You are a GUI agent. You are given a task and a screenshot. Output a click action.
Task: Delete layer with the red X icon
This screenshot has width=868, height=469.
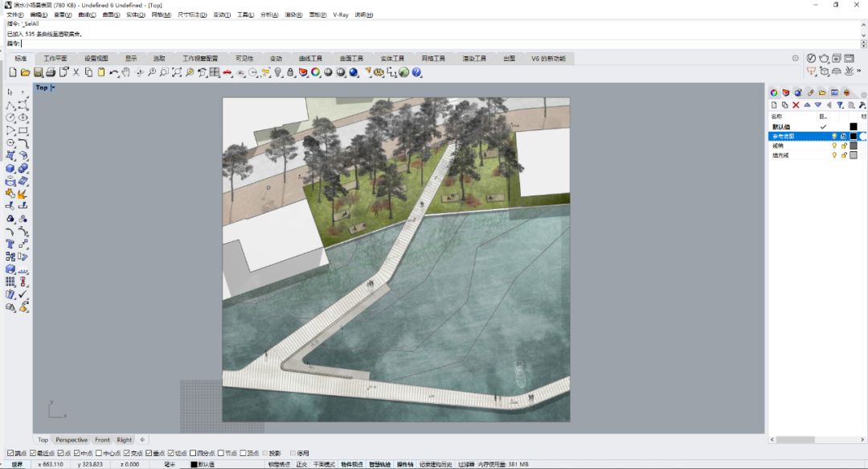click(796, 105)
